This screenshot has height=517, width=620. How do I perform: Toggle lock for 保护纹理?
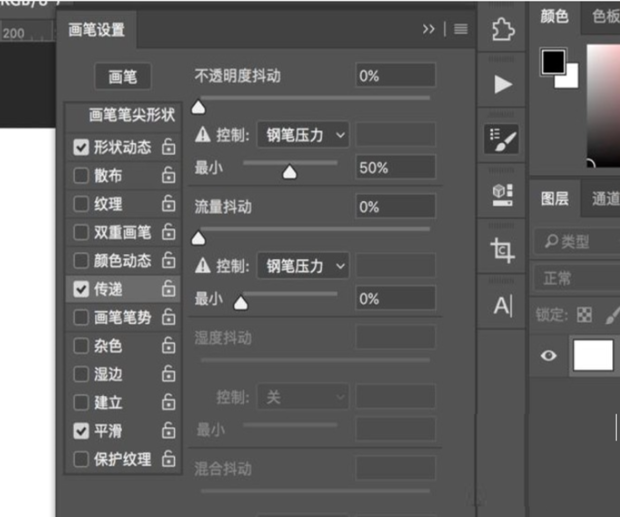(168, 459)
